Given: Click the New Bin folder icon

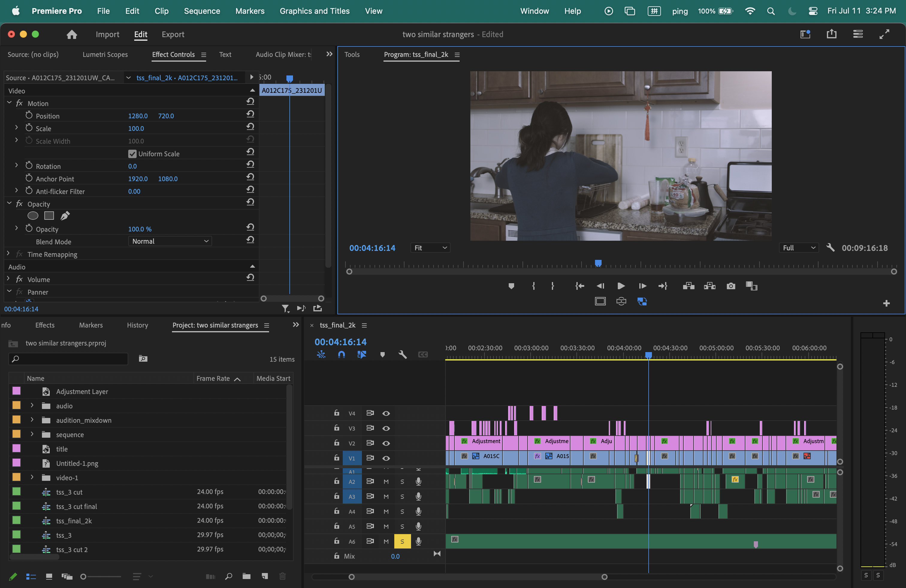Looking at the screenshot, I should [246, 576].
